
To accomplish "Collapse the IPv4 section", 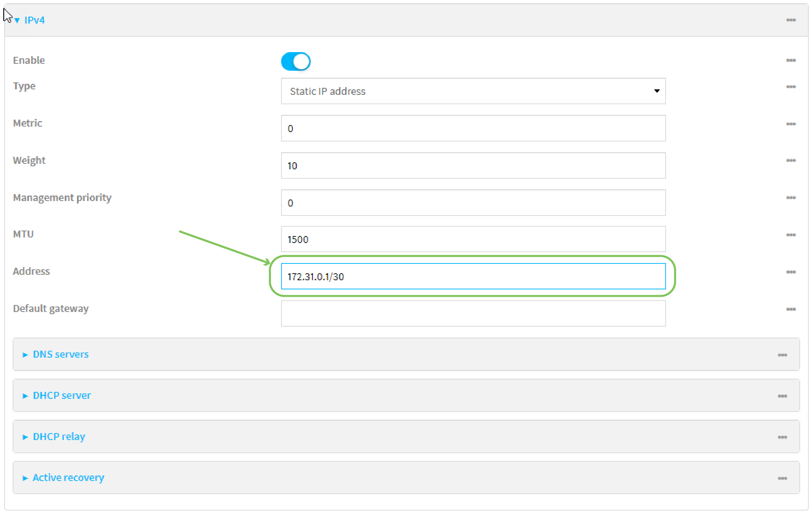I will click(34, 20).
